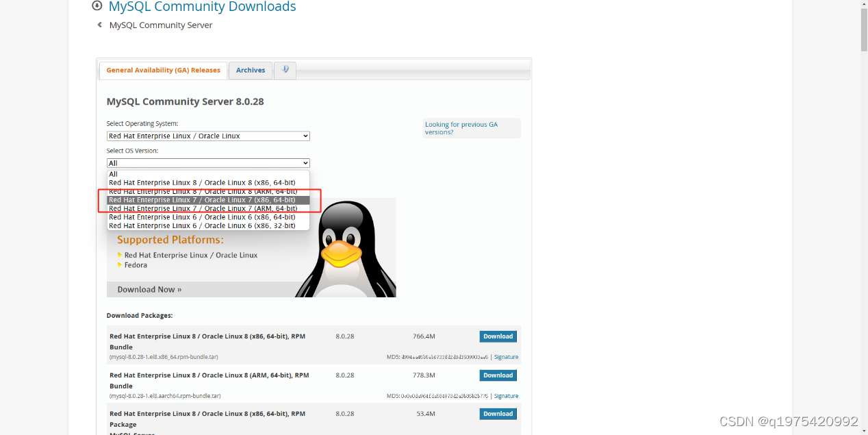This screenshot has width=868, height=435.
Task: Select Red Hat Enterprise Linux 7 (ARM, 64-bit) option
Action: [x=208, y=208]
